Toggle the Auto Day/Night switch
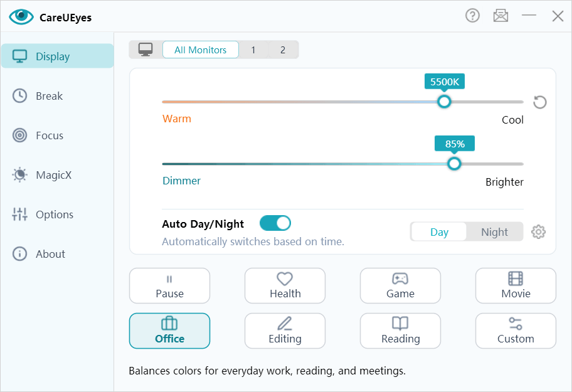The height and width of the screenshot is (392, 572). click(x=275, y=223)
